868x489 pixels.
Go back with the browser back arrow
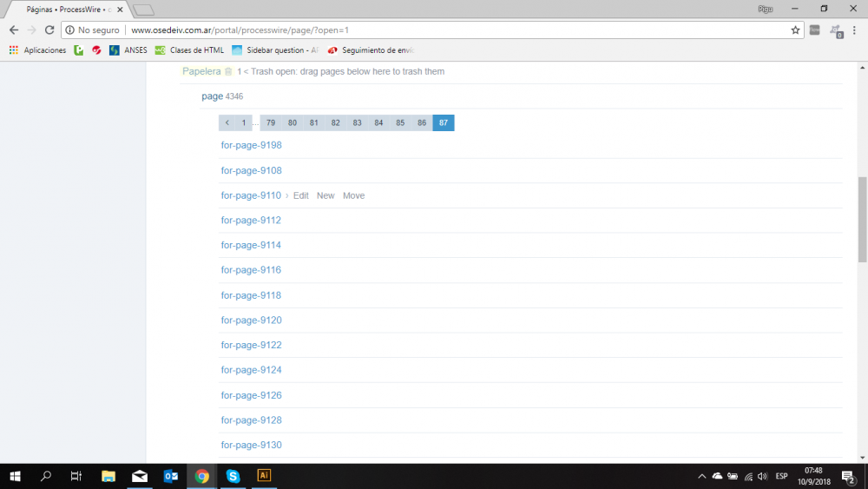click(x=14, y=30)
